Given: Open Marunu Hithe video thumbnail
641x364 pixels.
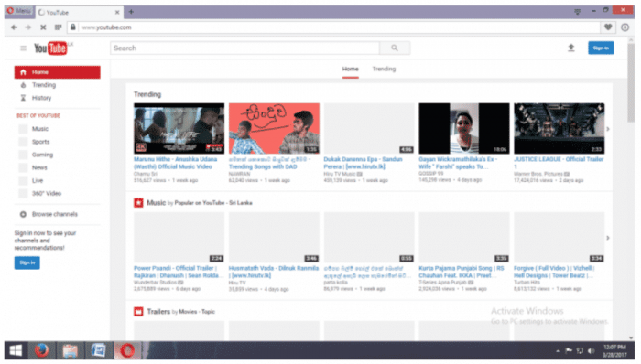Looking at the screenshot, I should (x=179, y=129).
